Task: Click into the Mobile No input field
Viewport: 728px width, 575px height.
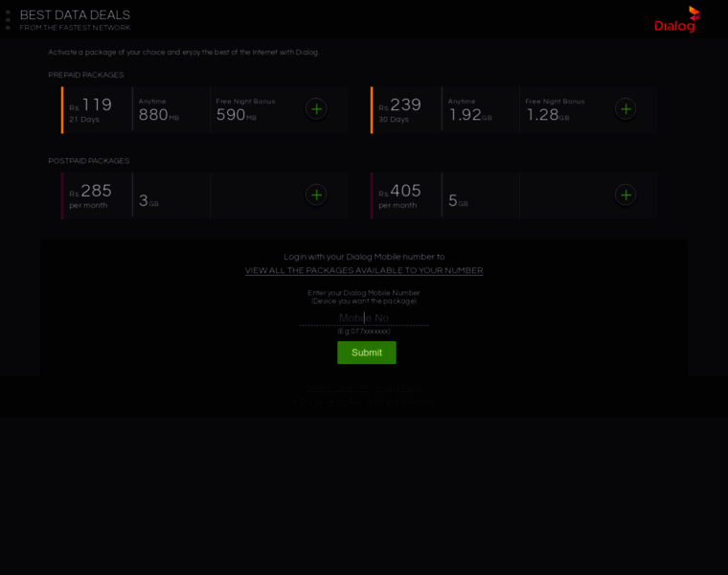Action: (x=364, y=318)
